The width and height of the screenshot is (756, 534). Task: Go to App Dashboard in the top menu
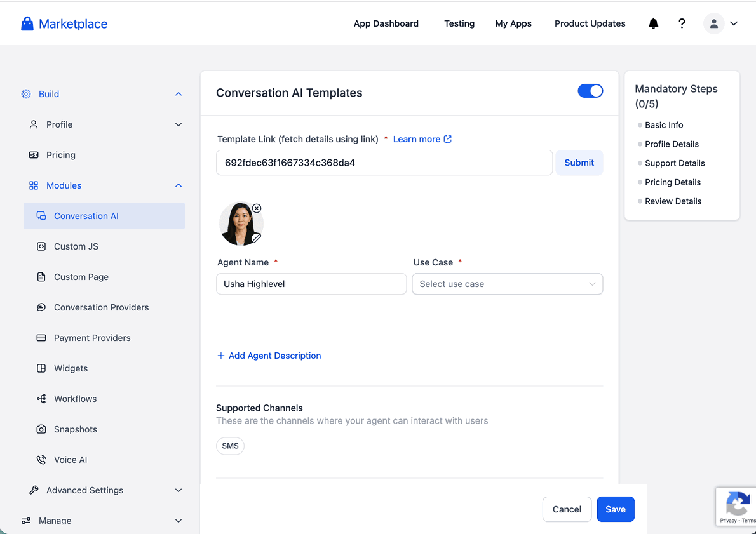(386, 23)
